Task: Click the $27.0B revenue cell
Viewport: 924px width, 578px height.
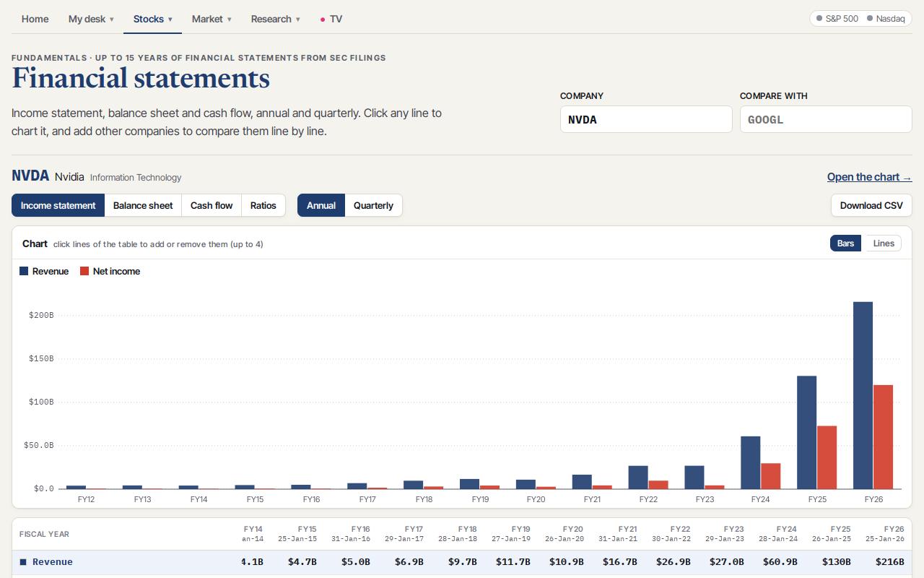Action: [728, 562]
